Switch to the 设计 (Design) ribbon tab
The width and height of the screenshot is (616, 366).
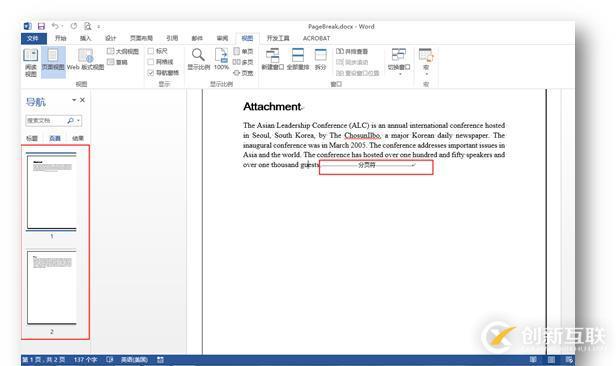click(x=110, y=38)
